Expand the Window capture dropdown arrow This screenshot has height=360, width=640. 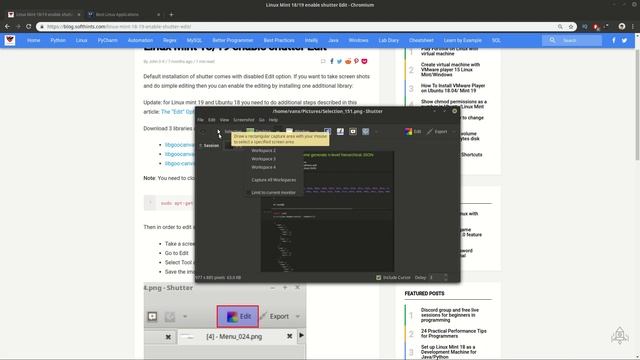[x=316, y=131]
